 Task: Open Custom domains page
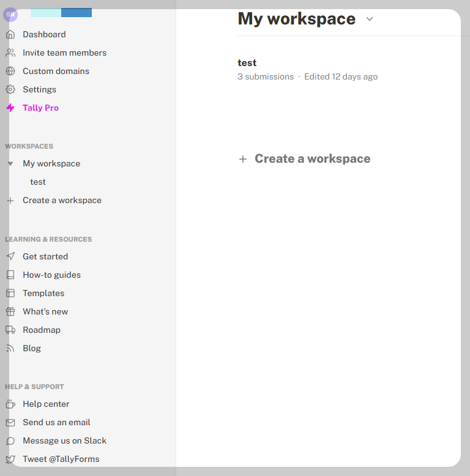[56, 71]
